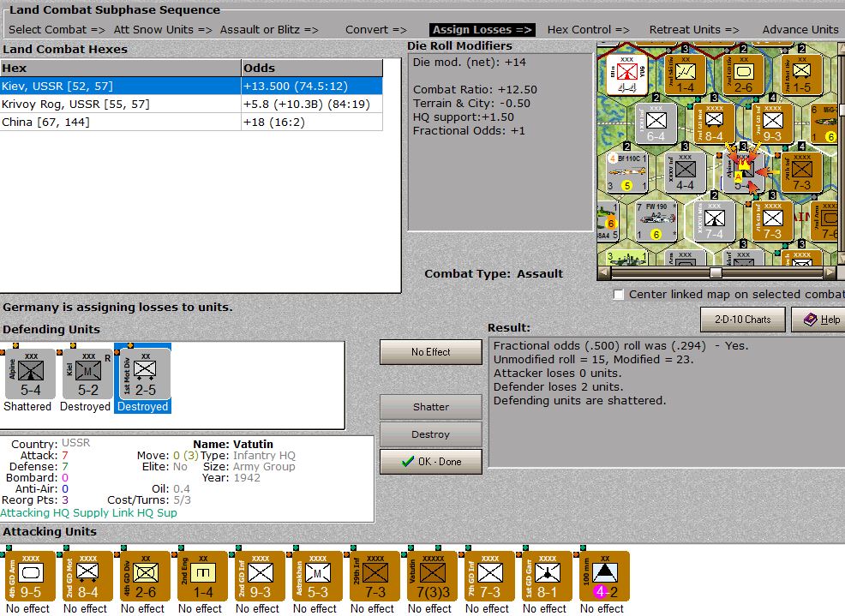Click the No effect label under 100 mm unit

pos(602,609)
